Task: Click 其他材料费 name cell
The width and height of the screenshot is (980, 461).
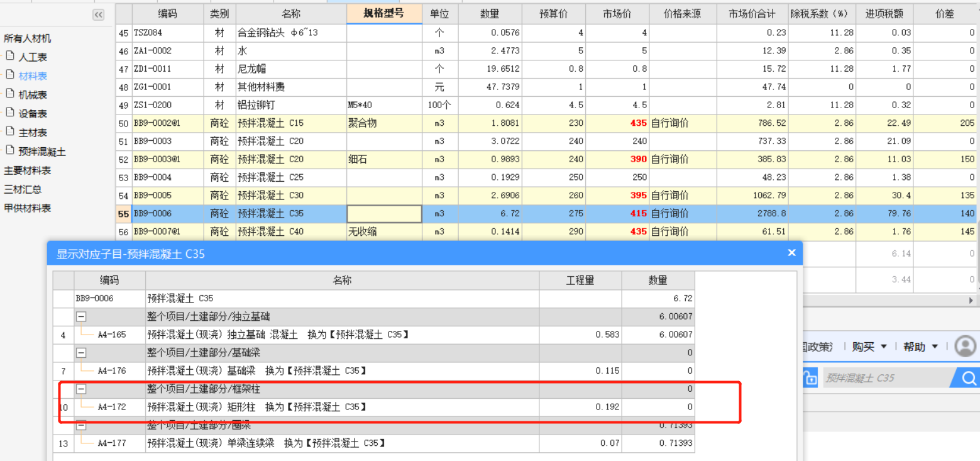Action: [291, 87]
